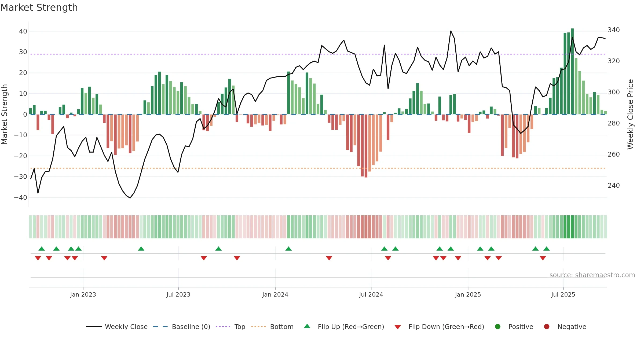
Task: Click the Flip Down (Green→Red) legend label
Action: pyautogui.click(x=446, y=327)
